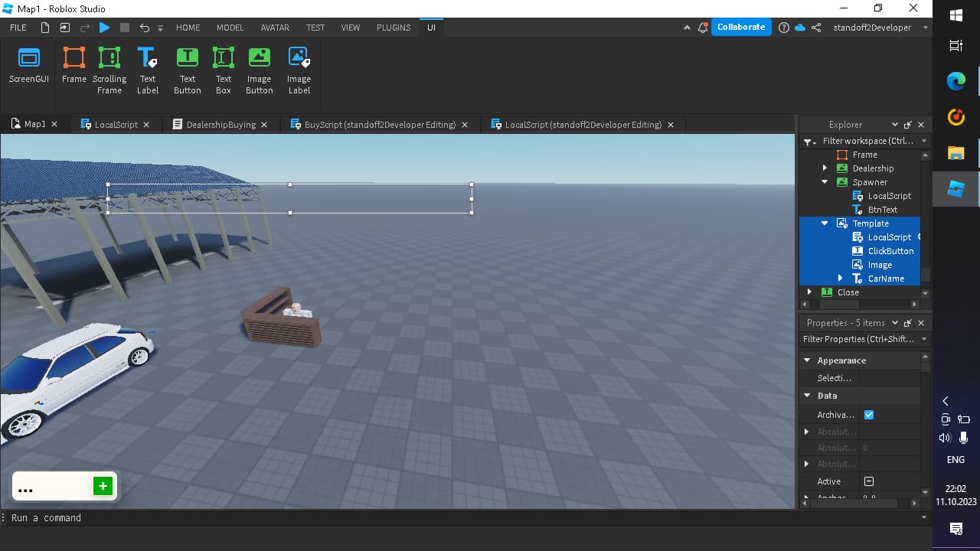Collapse the Data properties section
Image resolution: width=980 pixels, height=551 pixels.
[807, 396]
